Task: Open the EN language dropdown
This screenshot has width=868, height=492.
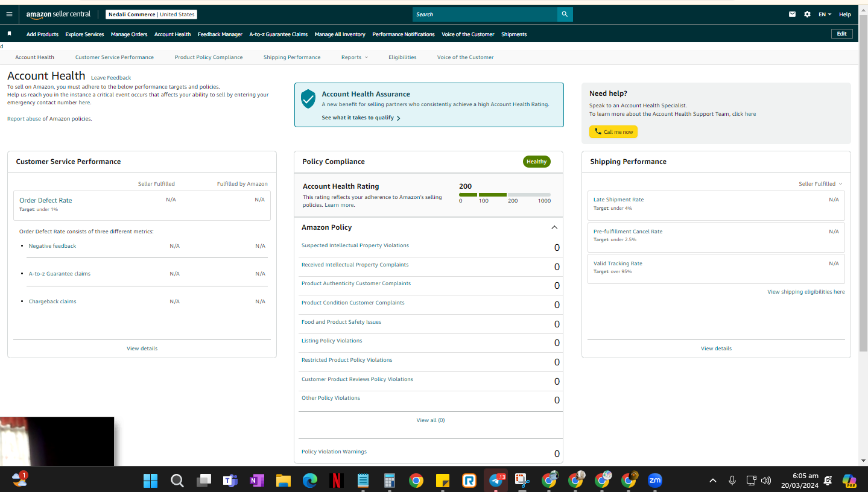Action: (x=825, y=14)
